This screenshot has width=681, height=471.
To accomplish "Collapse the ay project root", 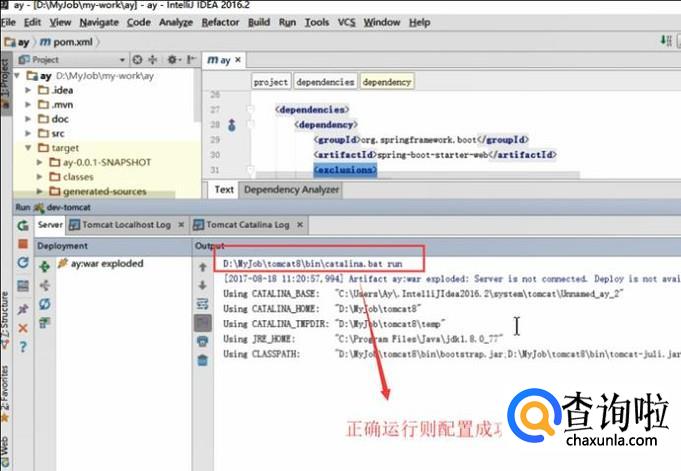I will click(17, 76).
